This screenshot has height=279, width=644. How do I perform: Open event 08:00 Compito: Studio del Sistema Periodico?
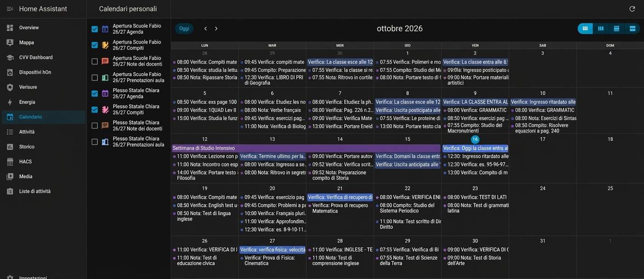click(x=408, y=208)
